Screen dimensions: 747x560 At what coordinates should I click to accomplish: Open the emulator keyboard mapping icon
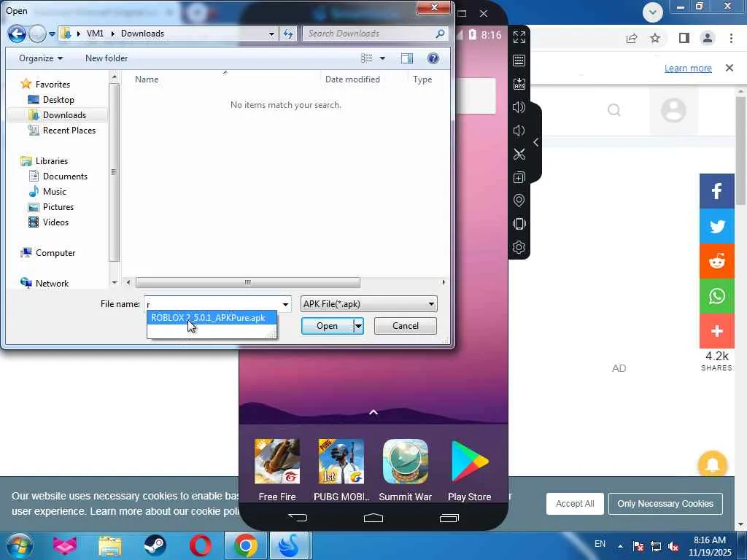519,61
